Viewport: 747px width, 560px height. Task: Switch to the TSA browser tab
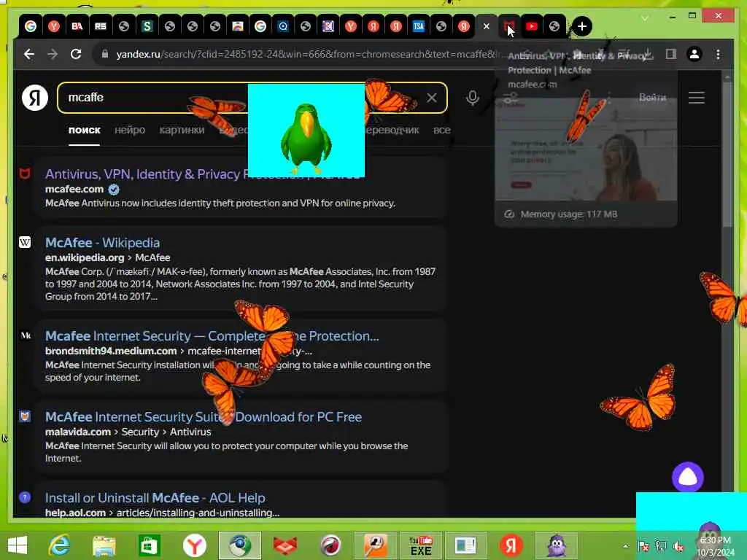pyautogui.click(x=418, y=26)
